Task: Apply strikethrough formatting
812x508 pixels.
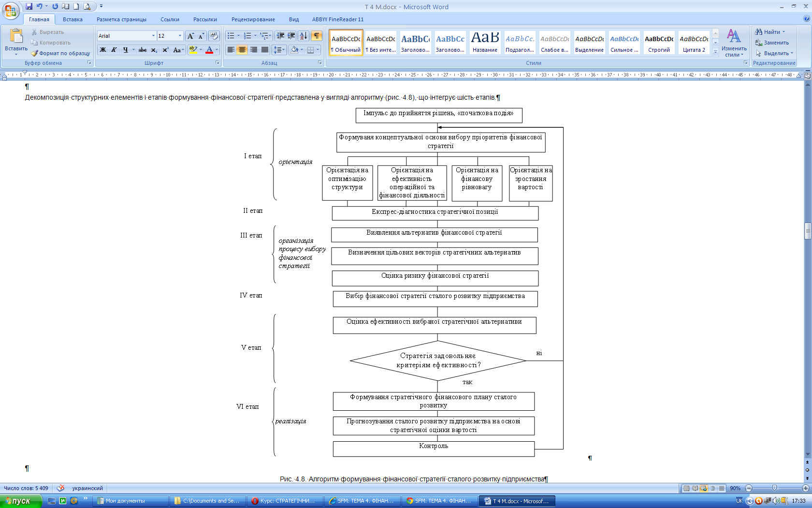Action: click(x=143, y=50)
